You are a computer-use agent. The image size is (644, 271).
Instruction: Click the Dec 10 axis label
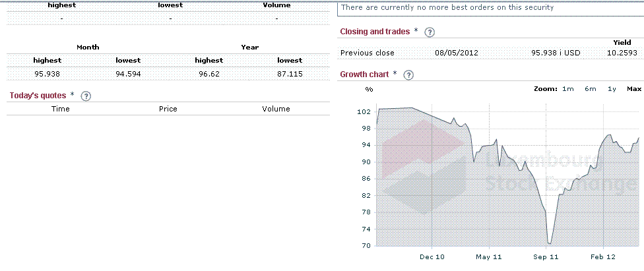click(x=432, y=256)
